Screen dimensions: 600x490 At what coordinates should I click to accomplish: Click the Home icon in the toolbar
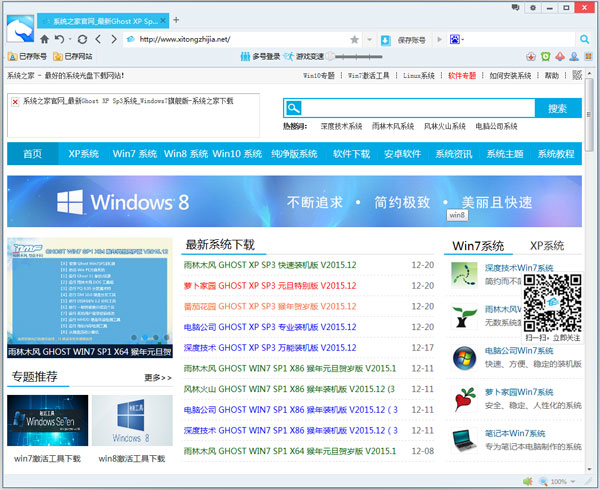point(44,39)
